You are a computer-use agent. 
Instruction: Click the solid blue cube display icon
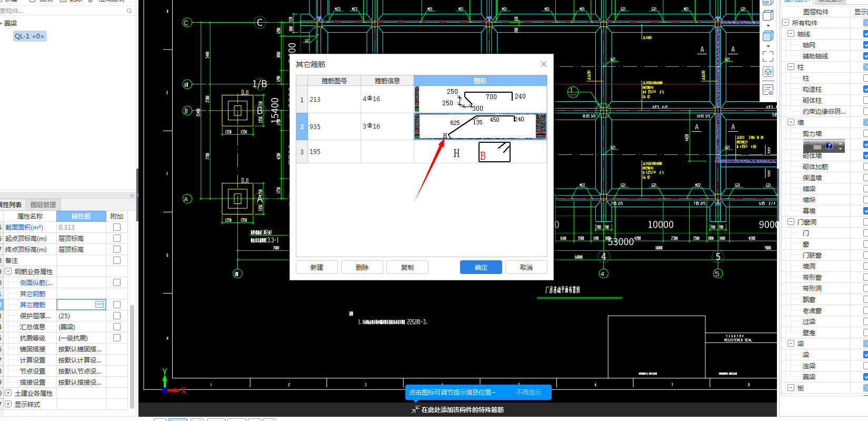point(768,35)
